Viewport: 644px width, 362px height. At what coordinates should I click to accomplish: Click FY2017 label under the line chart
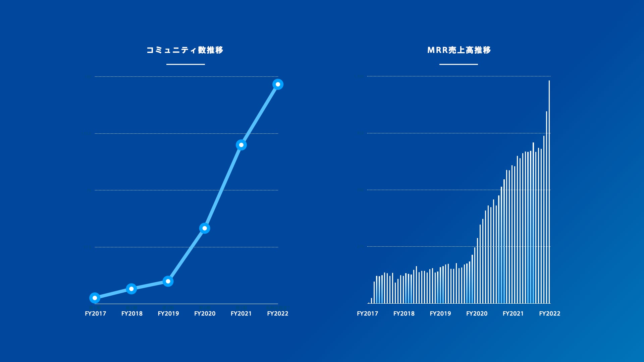[95, 314]
